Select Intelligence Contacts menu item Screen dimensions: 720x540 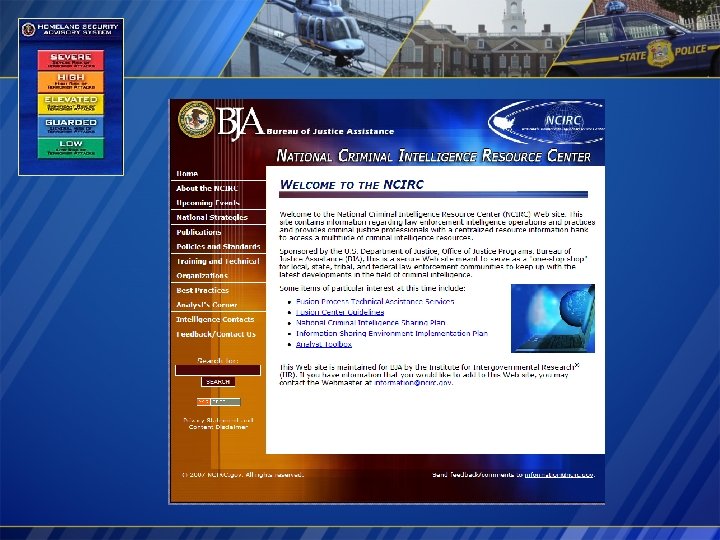(x=215, y=319)
